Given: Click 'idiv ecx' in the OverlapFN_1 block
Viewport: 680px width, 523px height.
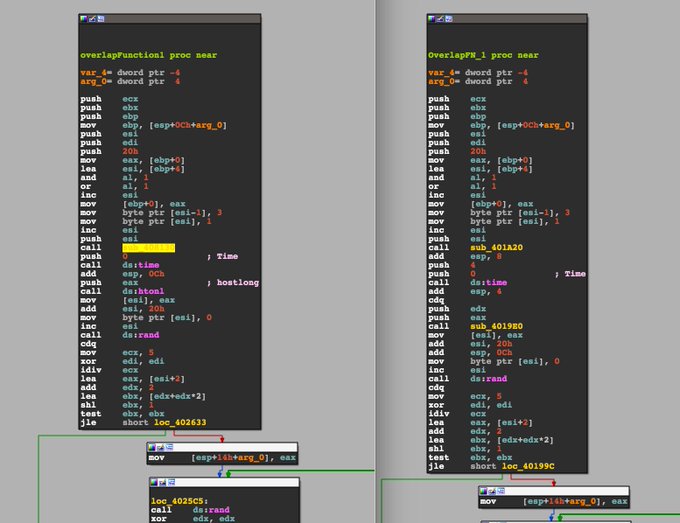Looking at the screenshot, I should pyautogui.click(x=457, y=414).
